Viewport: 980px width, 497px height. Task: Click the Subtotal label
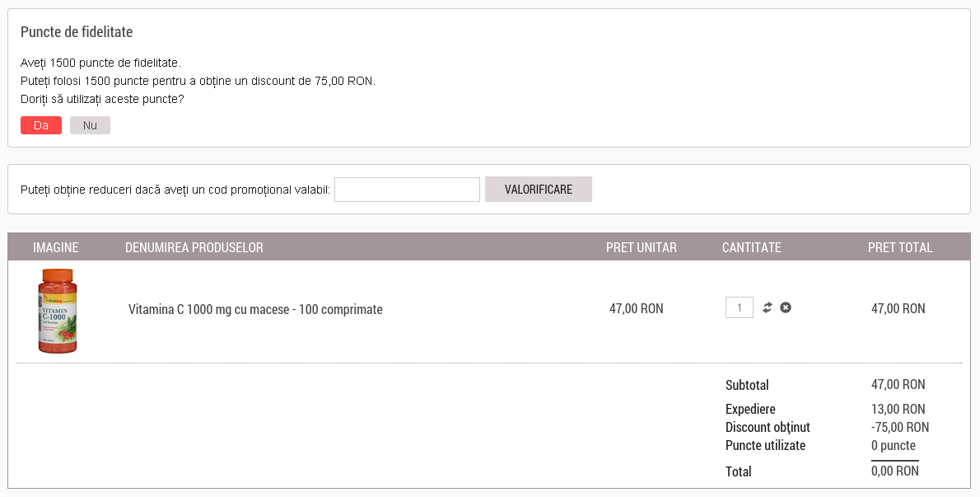click(x=747, y=385)
